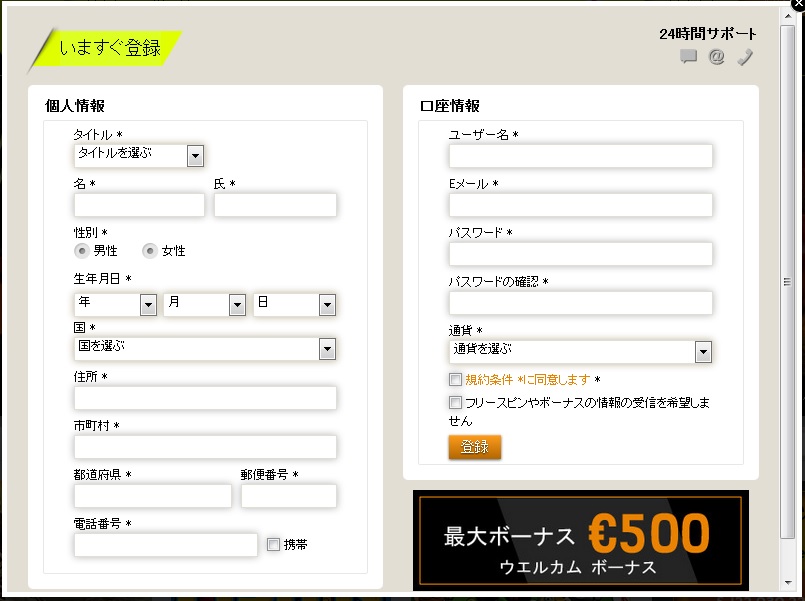Focus the 電話番号 phone number field
This screenshot has width=805, height=601.
165,545
